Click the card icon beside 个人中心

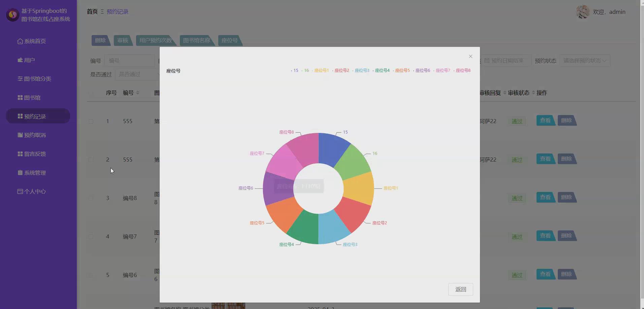click(x=20, y=191)
